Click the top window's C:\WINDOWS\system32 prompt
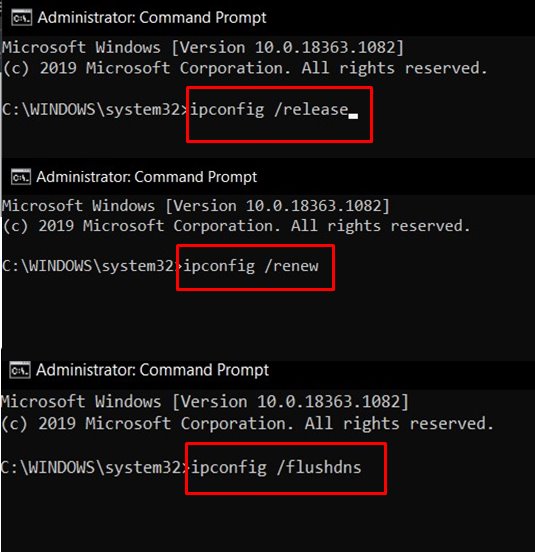Screen dimensions: 535x552 pyautogui.click(x=95, y=109)
